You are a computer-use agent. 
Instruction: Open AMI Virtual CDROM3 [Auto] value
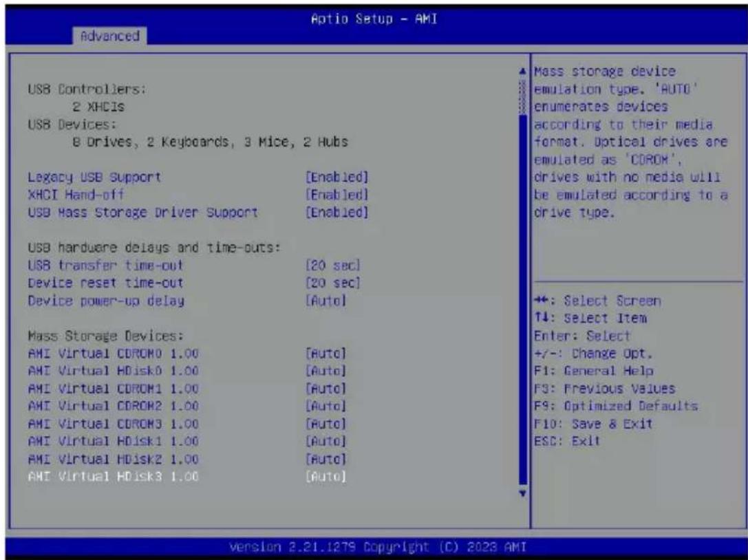325,424
